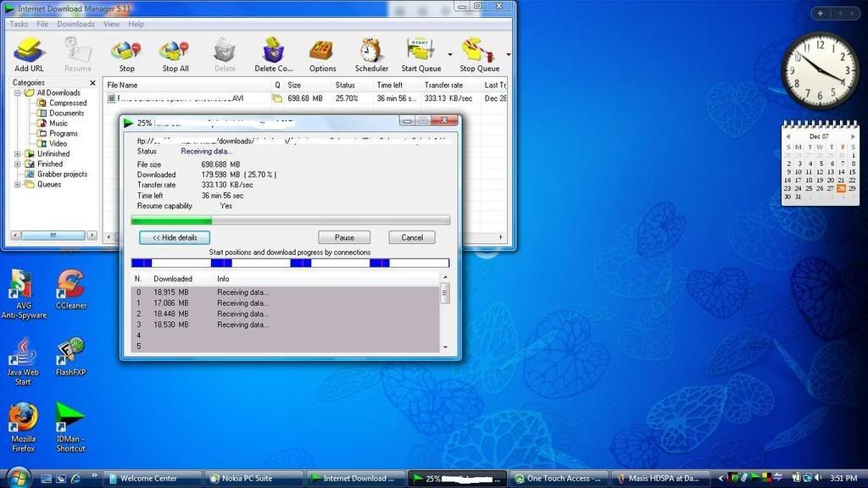Image resolution: width=868 pixels, height=488 pixels.
Task: Click the Pause button in download dialog
Action: click(x=344, y=238)
